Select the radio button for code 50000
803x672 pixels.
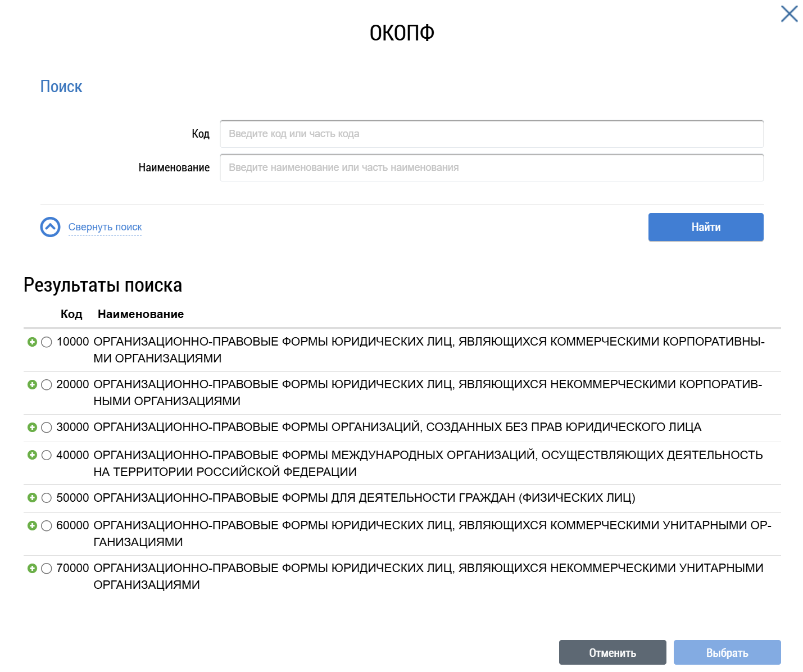[46, 498]
